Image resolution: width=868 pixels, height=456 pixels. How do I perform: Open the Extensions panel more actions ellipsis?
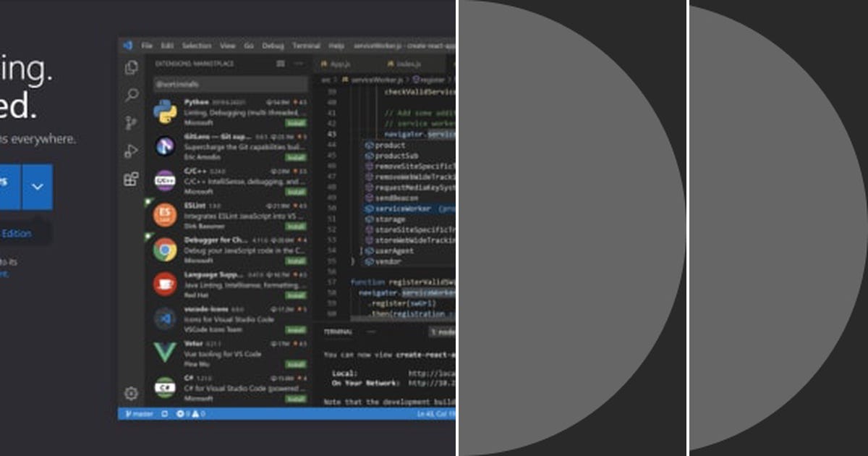(x=300, y=64)
